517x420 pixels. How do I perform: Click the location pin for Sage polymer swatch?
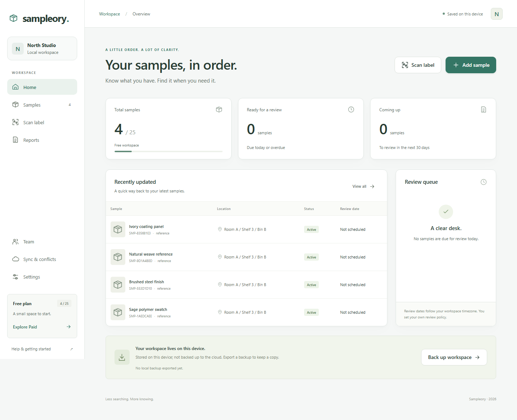point(220,312)
